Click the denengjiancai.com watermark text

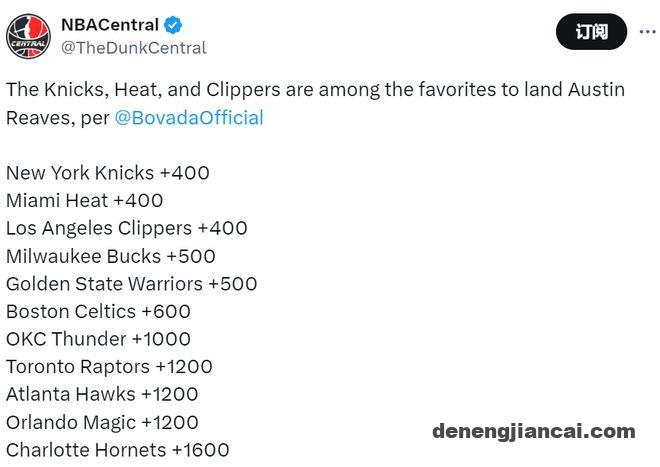point(534,432)
